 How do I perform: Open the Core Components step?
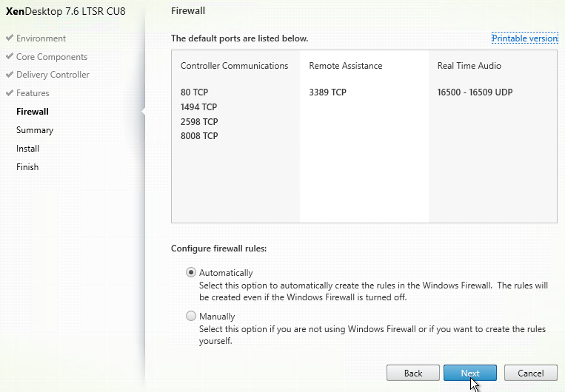(x=52, y=57)
